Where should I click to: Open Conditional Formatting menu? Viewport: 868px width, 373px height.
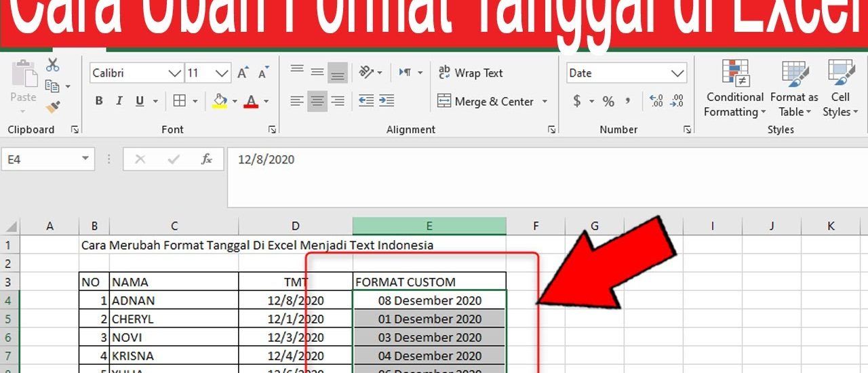tap(734, 89)
